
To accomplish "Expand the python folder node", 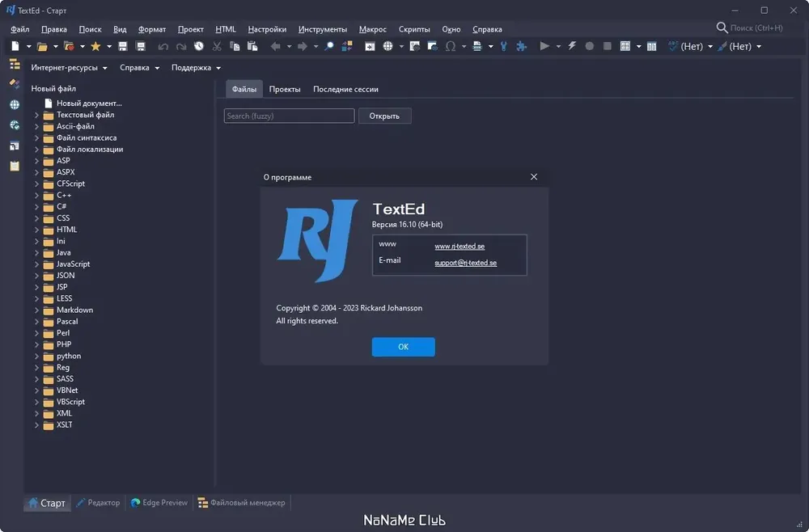I will coord(36,357).
